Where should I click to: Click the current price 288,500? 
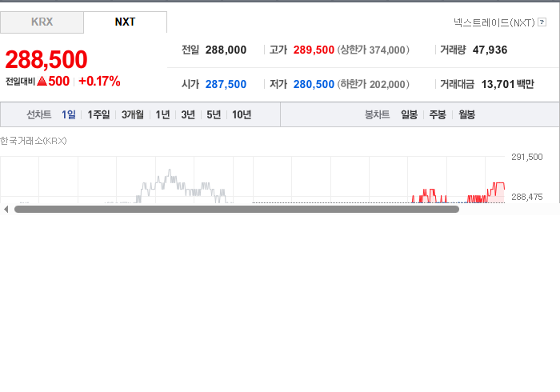[46, 59]
